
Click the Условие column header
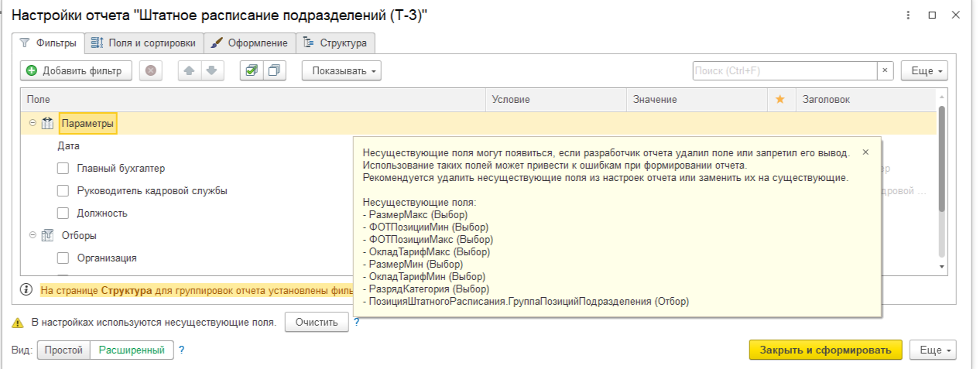click(556, 100)
